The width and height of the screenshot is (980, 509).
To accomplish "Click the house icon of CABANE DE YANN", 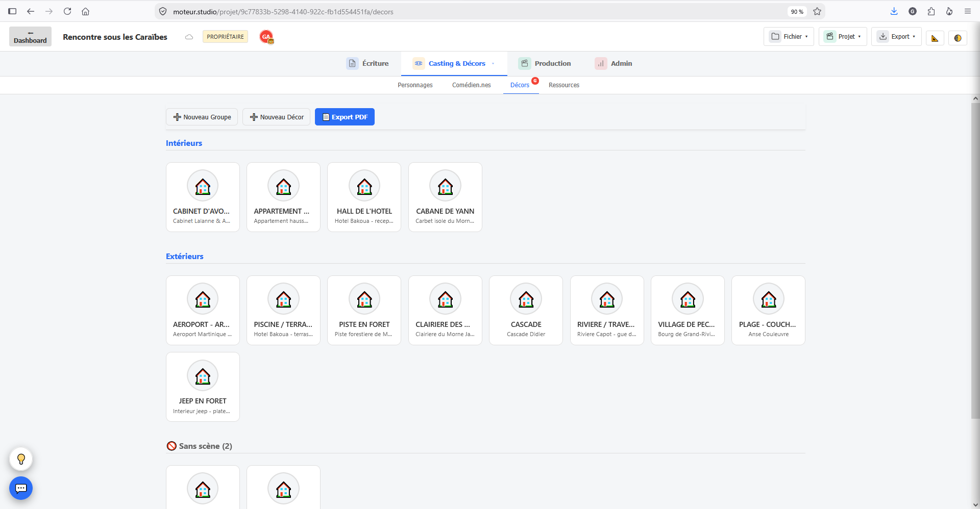I will pos(445,186).
